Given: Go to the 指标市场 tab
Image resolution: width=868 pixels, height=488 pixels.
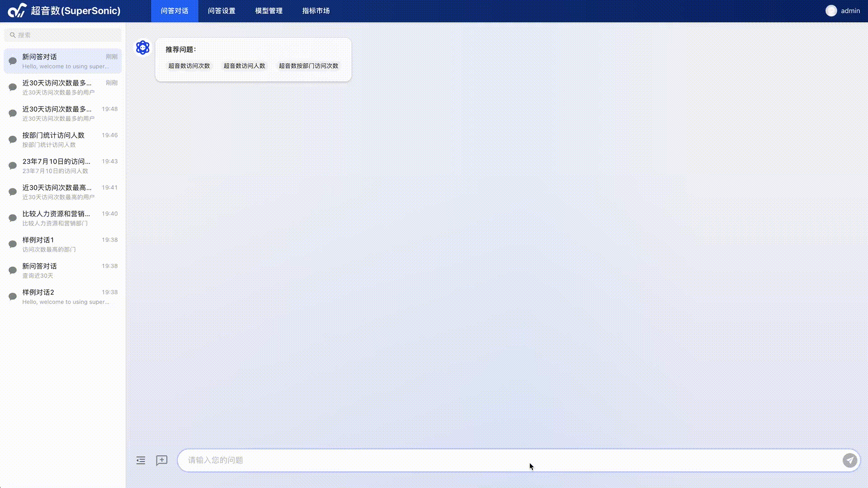Looking at the screenshot, I should (x=316, y=11).
